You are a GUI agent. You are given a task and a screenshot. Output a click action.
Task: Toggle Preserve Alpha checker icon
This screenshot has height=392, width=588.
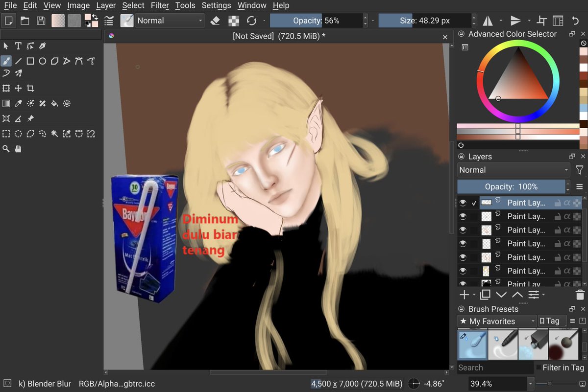click(234, 21)
